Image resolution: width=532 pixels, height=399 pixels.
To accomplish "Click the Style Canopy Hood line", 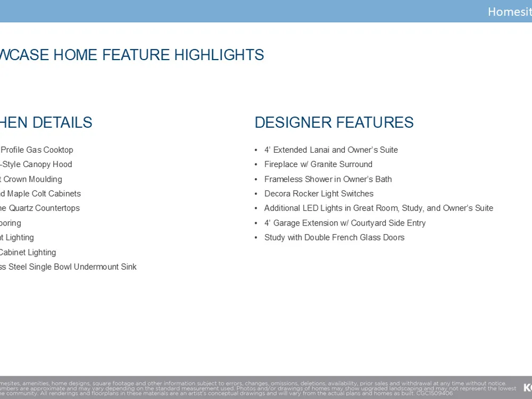I will 36,164.
